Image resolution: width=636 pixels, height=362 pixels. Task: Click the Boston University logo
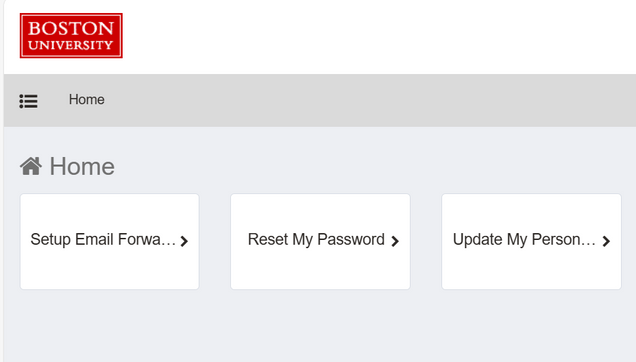(x=71, y=35)
